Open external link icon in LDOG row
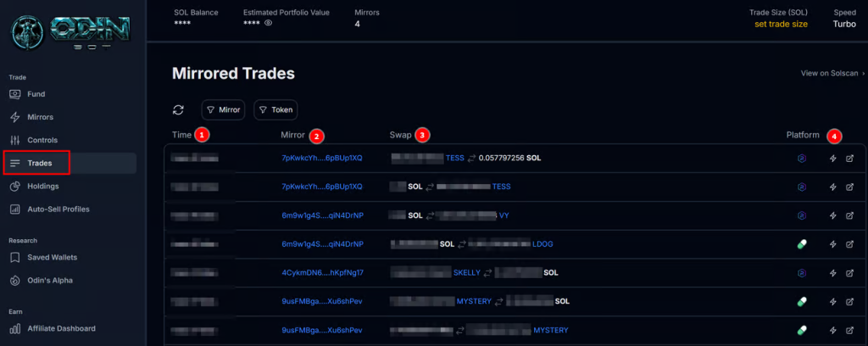 click(x=849, y=244)
